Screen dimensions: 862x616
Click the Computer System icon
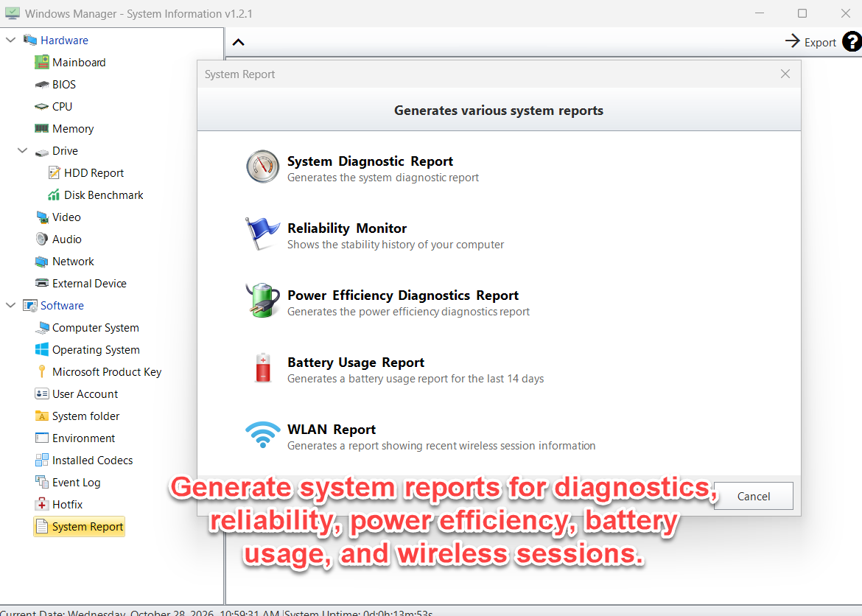pyautogui.click(x=42, y=328)
